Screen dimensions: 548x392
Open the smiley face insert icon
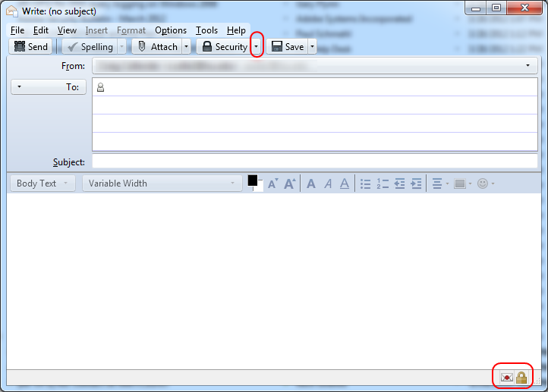[x=486, y=183]
